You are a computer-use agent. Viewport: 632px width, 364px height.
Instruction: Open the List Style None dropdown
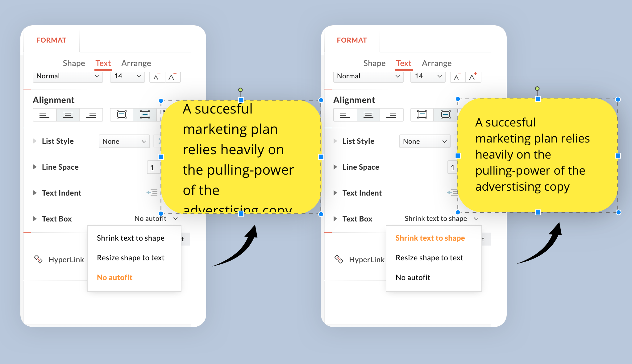(x=124, y=141)
